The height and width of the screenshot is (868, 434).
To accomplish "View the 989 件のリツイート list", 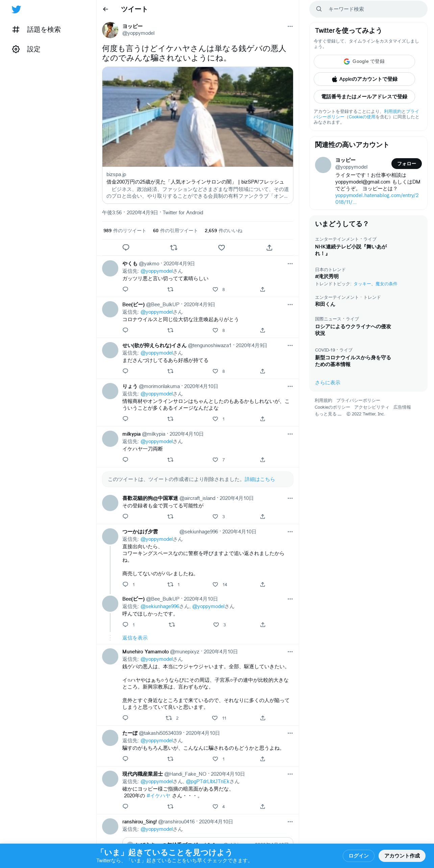I will [124, 231].
